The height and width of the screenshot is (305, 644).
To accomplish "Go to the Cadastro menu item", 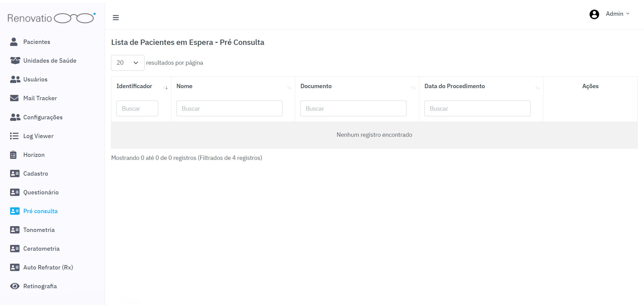I will (36, 174).
